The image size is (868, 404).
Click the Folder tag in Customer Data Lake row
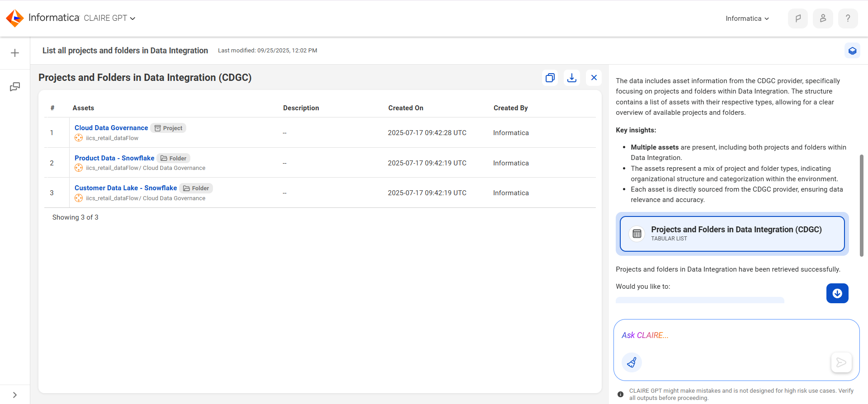tap(196, 188)
